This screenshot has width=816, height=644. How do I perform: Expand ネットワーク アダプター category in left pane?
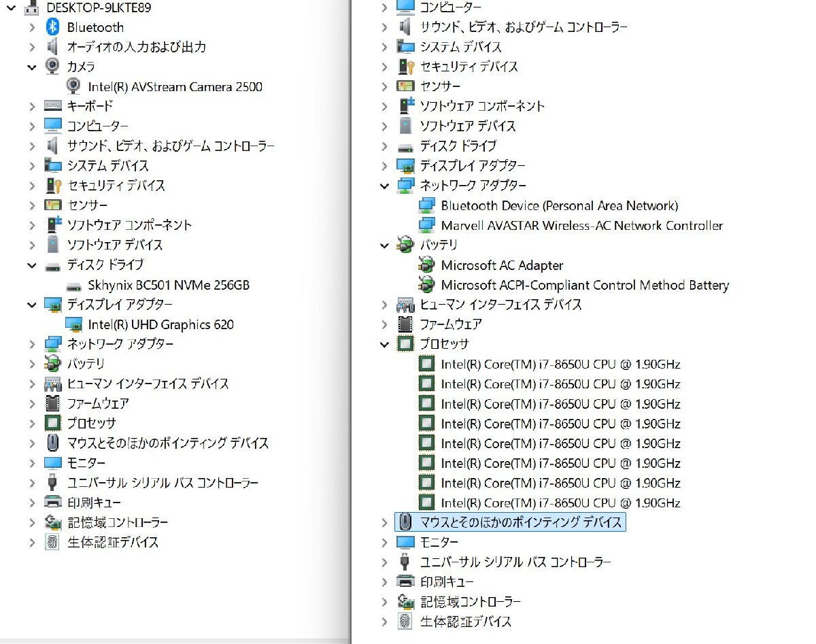pos(32,343)
